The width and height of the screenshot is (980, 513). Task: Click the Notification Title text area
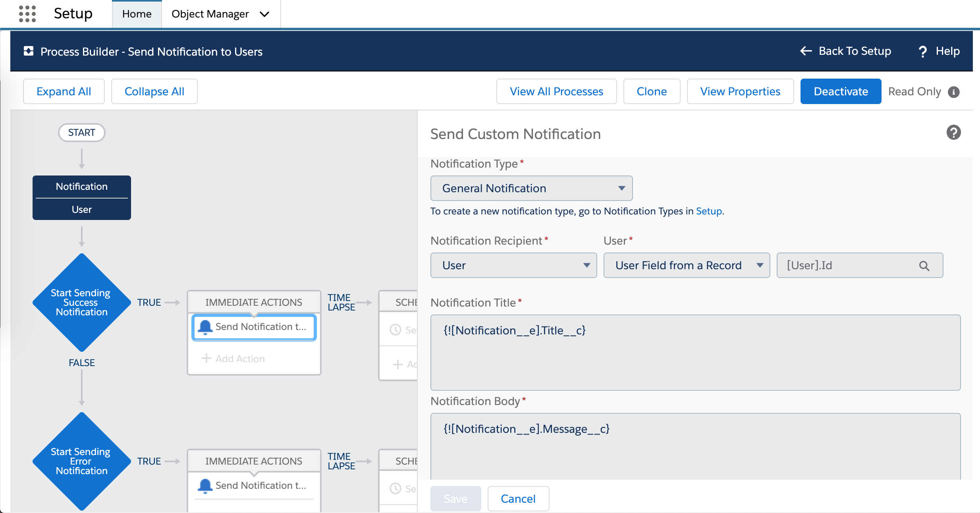click(695, 353)
